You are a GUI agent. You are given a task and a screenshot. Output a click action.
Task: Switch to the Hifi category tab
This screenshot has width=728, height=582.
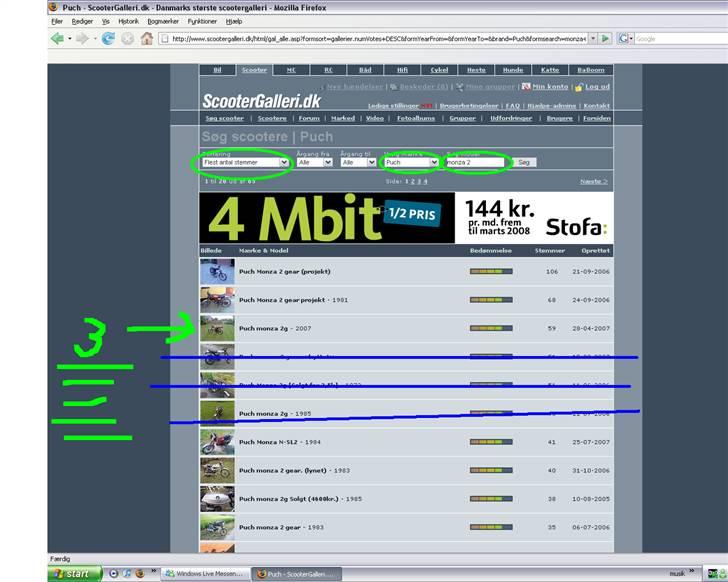[401, 70]
